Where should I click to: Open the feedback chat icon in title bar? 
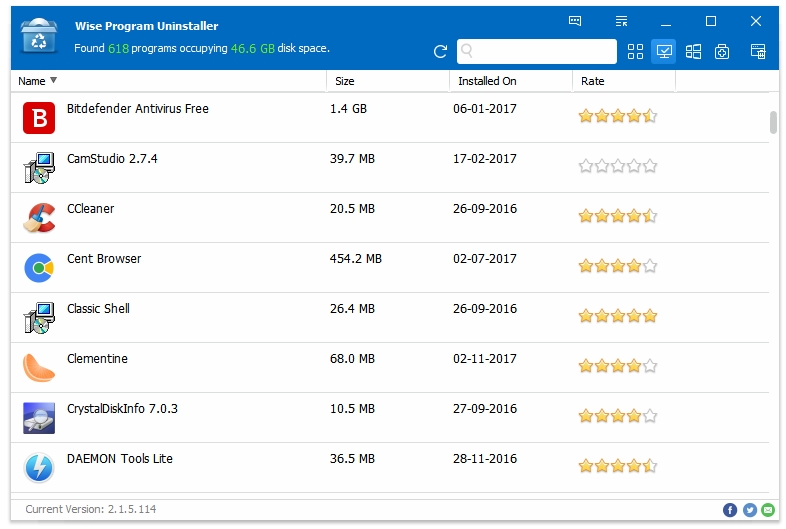(x=575, y=21)
